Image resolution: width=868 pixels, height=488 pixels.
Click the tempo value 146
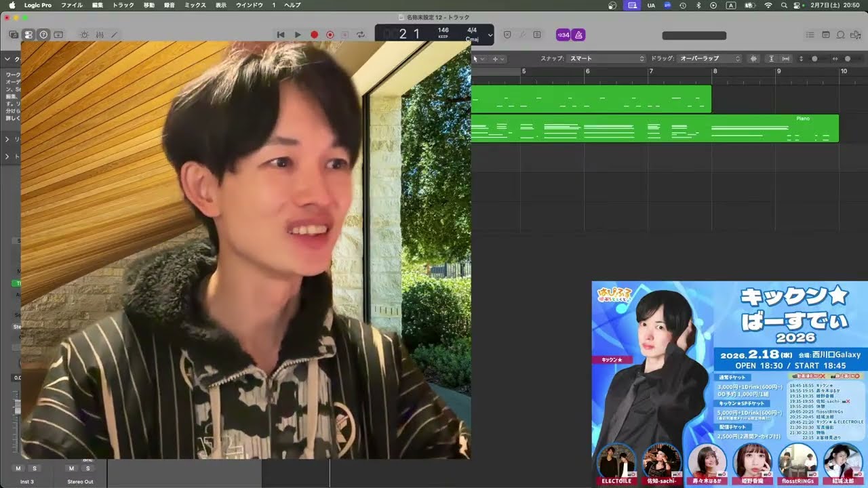point(443,30)
